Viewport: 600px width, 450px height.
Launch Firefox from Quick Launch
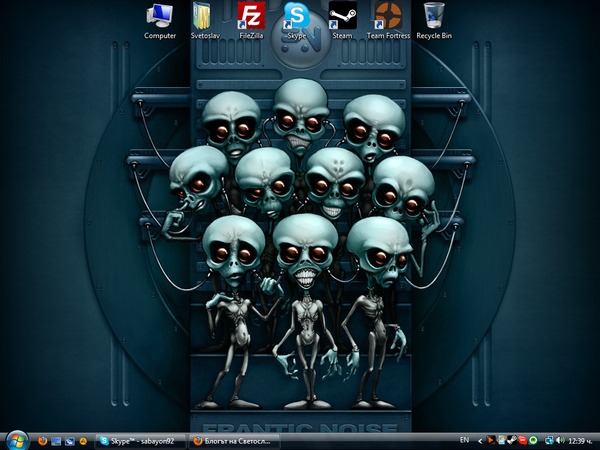point(42,441)
